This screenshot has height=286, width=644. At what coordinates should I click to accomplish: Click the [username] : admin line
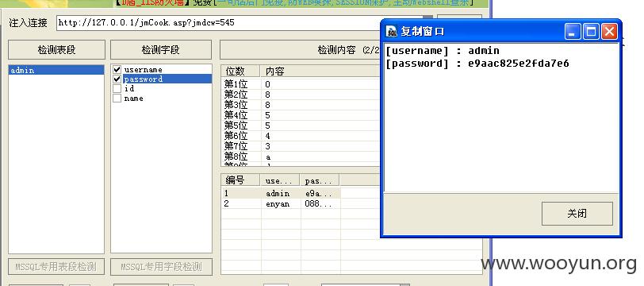point(443,51)
